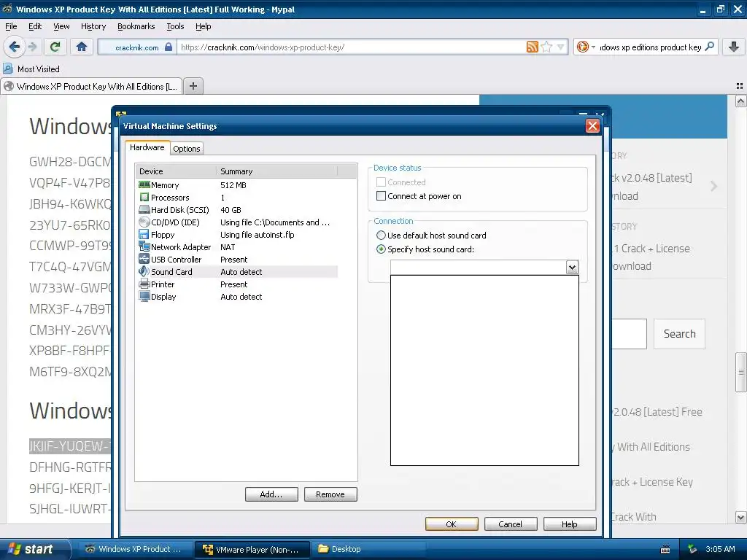Screen dimensions: 747x560
Task: Click the Summary column header
Action: (x=276, y=171)
